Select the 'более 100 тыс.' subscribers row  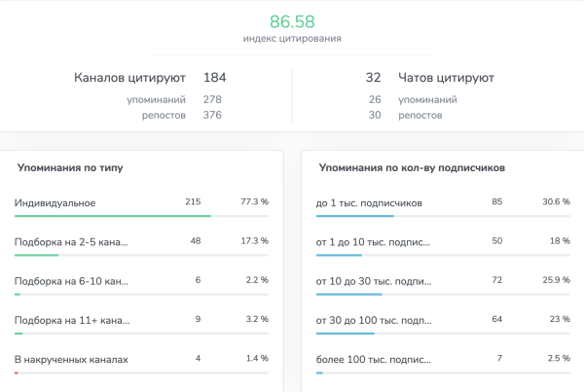click(375, 359)
